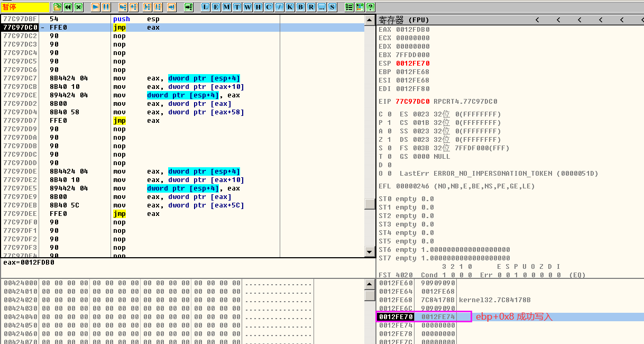Open the Log window (L button)
The image size is (644, 344).
coord(206,7)
